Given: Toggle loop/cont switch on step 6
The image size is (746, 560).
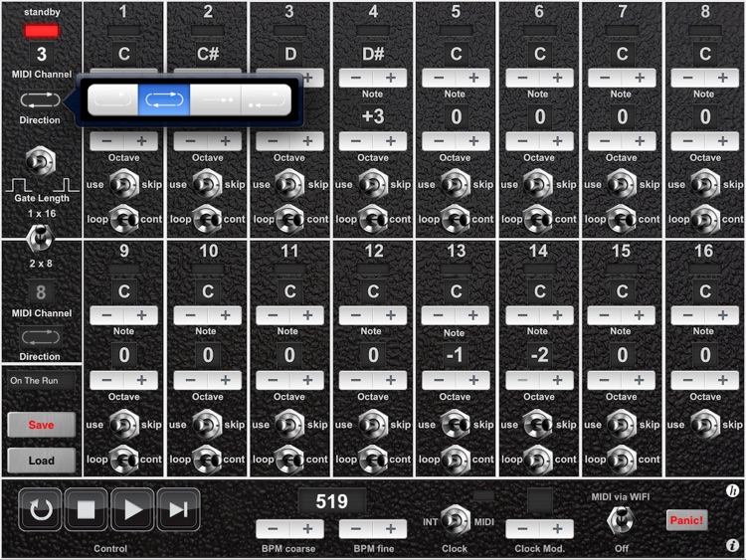Looking at the screenshot, I should coord(538,219).
